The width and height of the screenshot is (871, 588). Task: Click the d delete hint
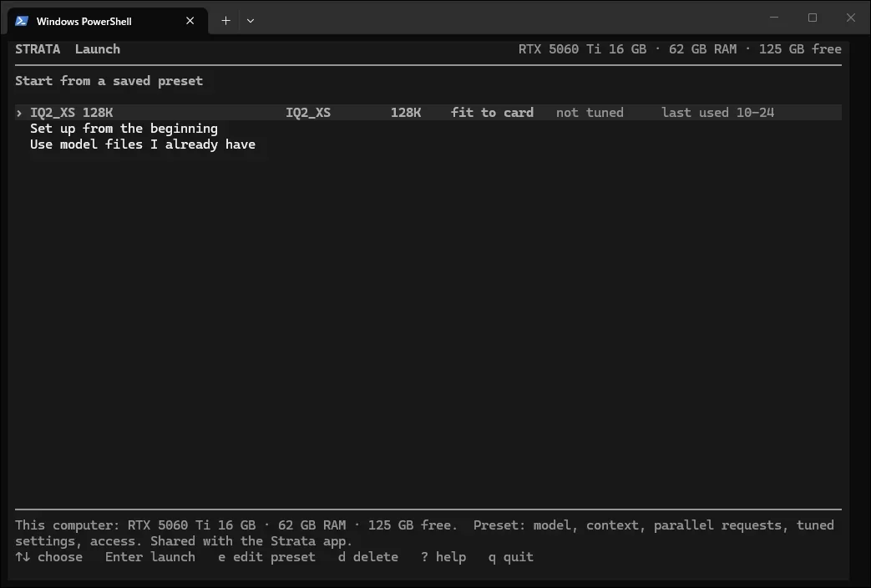(x=367, y=557)
